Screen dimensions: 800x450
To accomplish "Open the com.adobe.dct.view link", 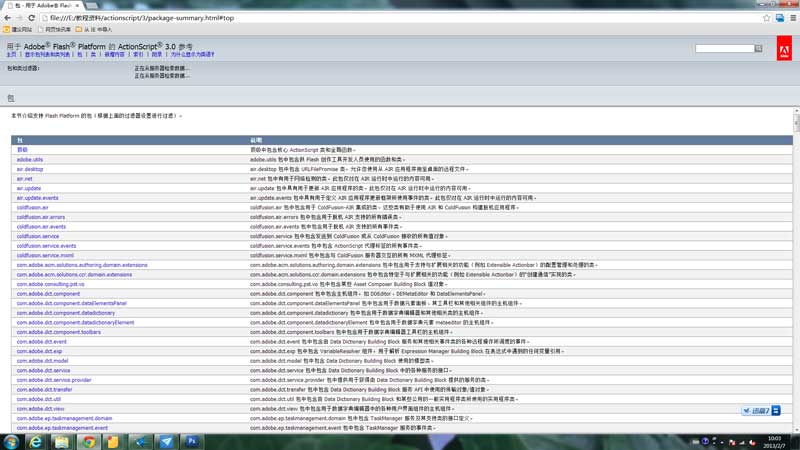I will [x=40, y=409].
